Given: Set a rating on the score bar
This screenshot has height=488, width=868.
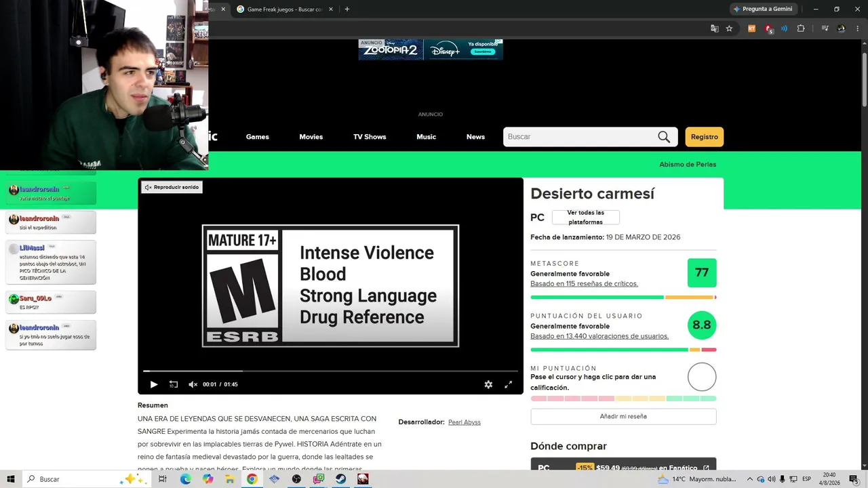Looking at the screenshot, I should click(623, 399).
